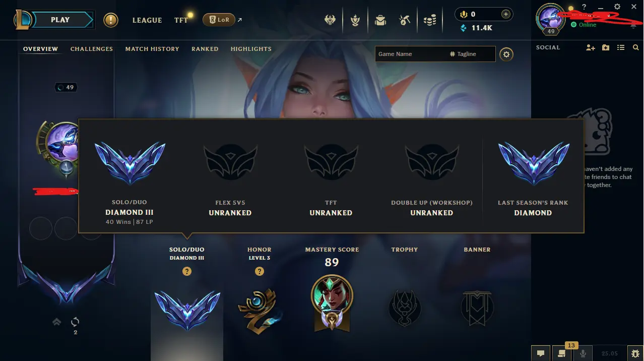Open the Collection backpack icon

click(x=380, y=20)
